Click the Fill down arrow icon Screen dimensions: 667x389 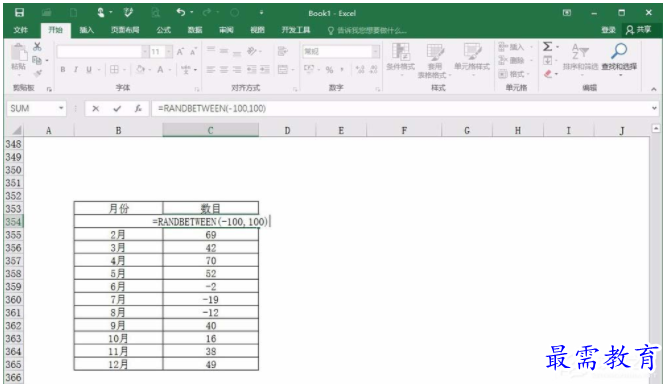(x=548, y=60)
